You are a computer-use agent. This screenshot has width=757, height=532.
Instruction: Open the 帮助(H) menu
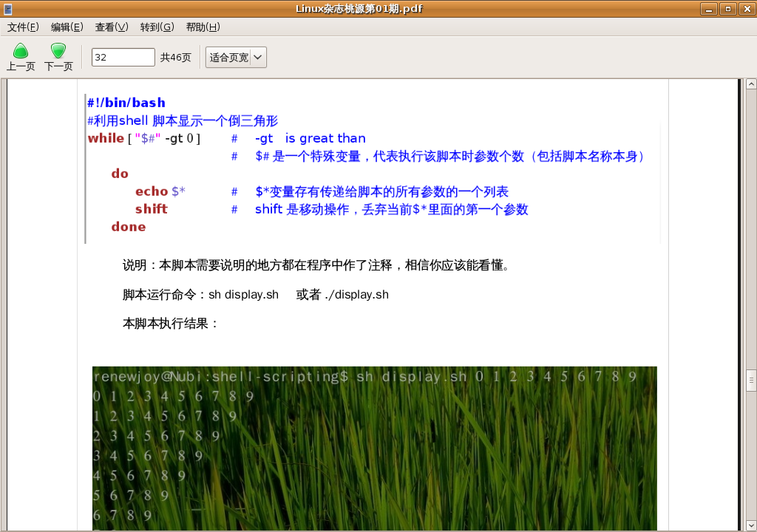coord(203,27)
